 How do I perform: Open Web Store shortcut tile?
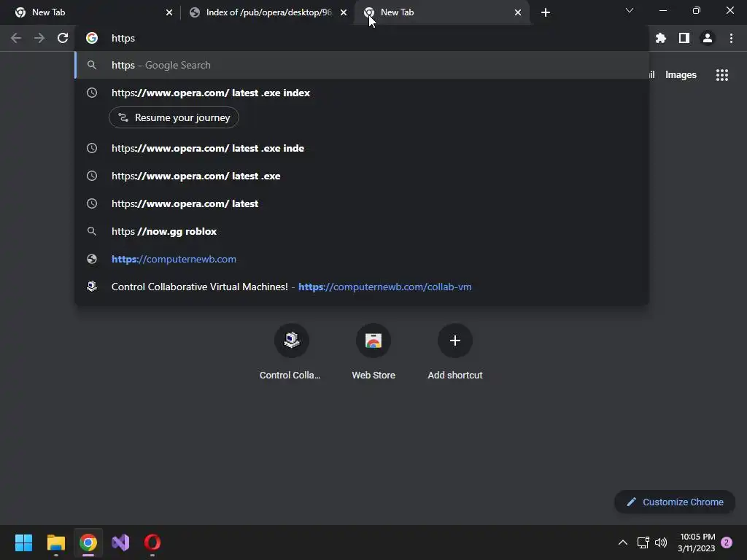pyautogui.click(x=373, y=351)
